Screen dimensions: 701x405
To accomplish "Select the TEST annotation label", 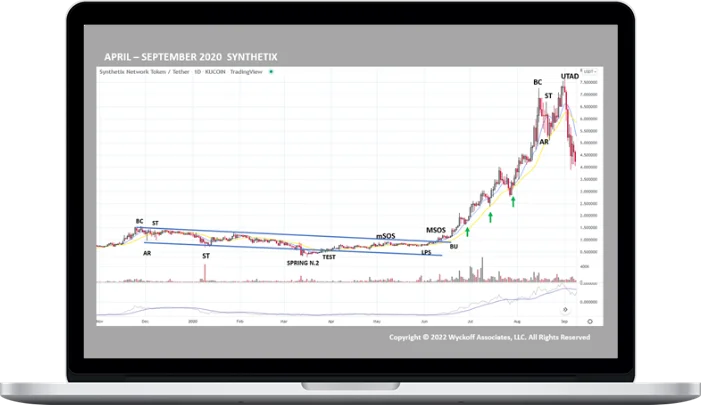I will (x=328, y=257).
